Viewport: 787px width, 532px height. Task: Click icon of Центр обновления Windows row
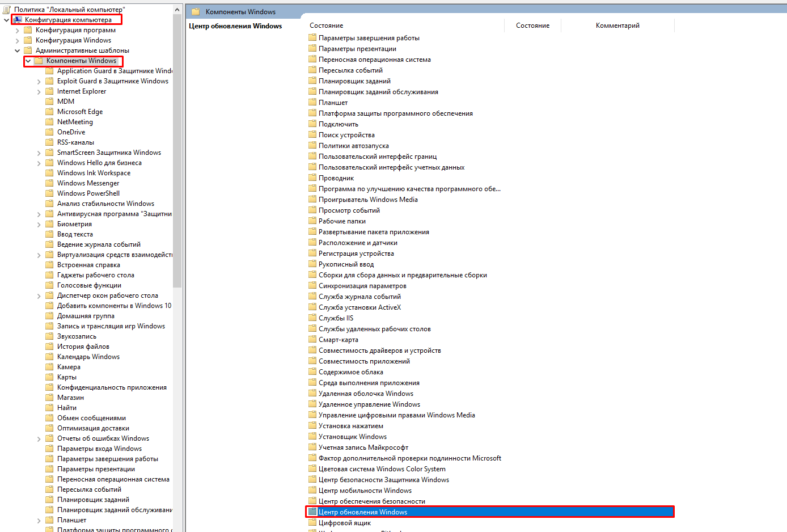point(312,512)
